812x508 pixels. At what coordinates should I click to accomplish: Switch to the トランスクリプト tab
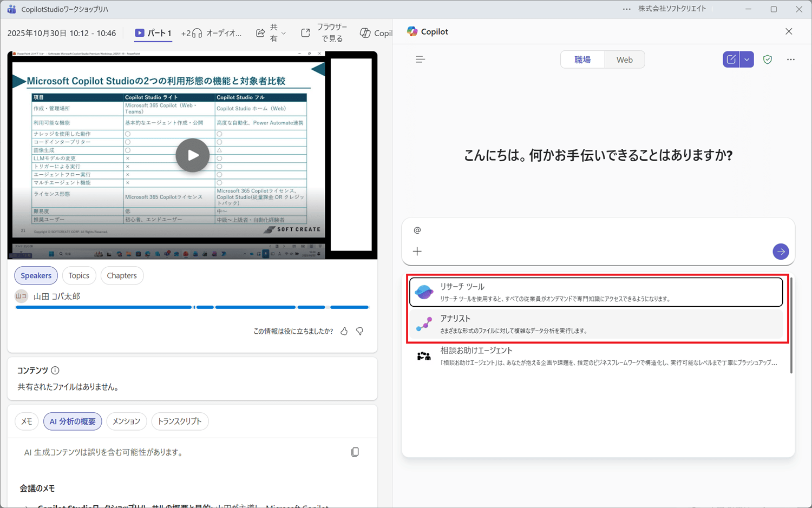tap(180, 421)
